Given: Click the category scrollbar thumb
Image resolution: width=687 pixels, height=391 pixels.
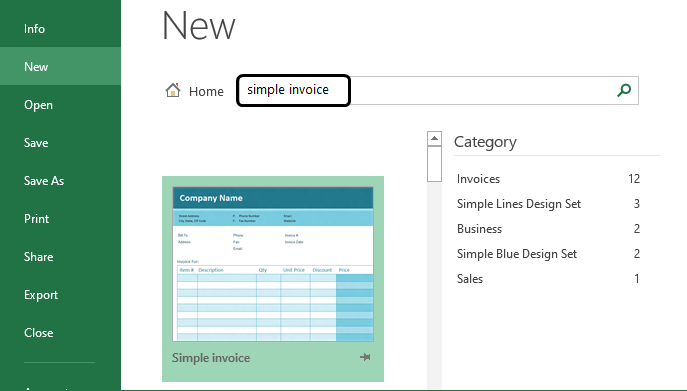Looking at the screenshot, I should (434, 164).
